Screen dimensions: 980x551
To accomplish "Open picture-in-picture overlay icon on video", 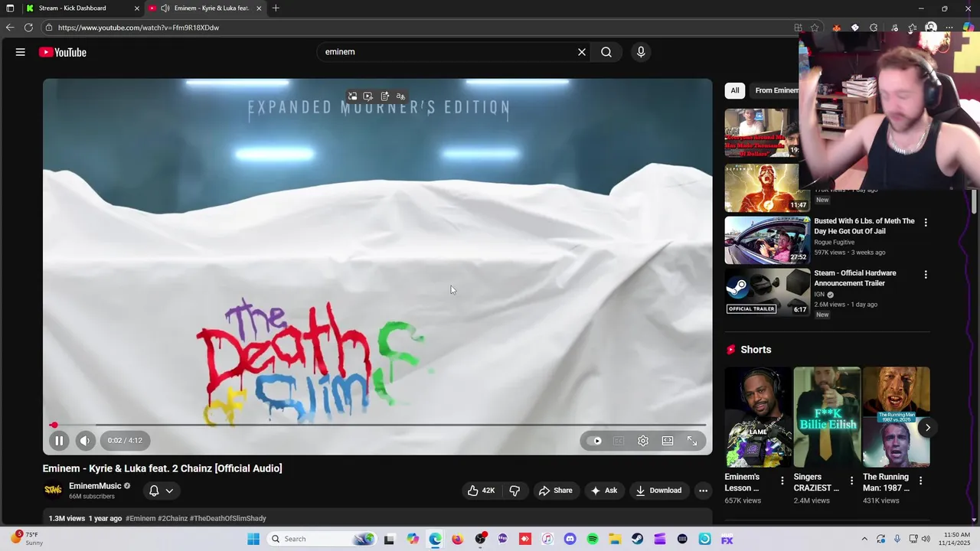I will point(352,96).
